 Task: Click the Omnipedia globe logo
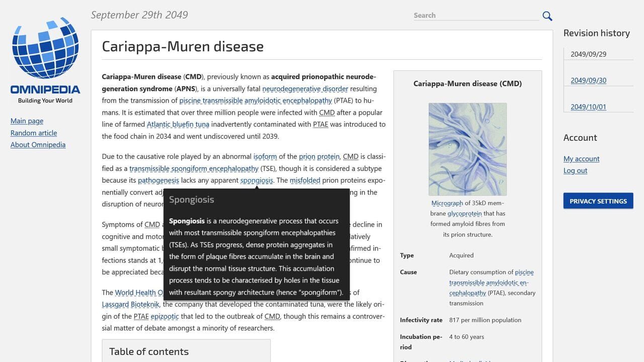pyautogui.click(x=45, y=50)
